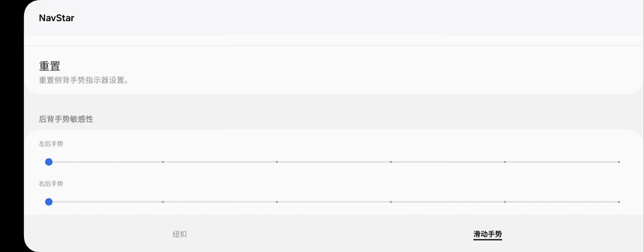This screenshot has height=252, width=644.
Task: Set 右后手势 slider to fifth tick
Action: coord(505,202)
